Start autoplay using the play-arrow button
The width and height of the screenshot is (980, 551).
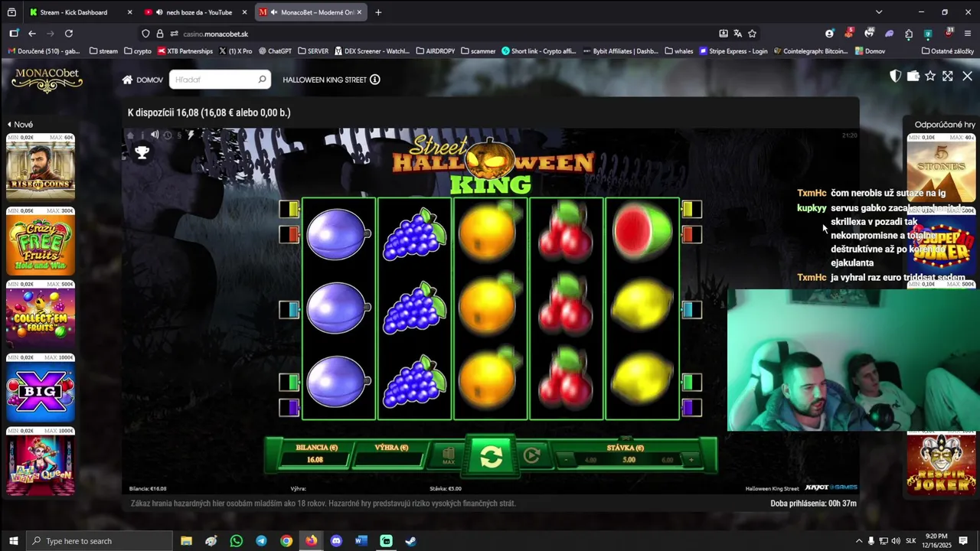coord(532,456)
